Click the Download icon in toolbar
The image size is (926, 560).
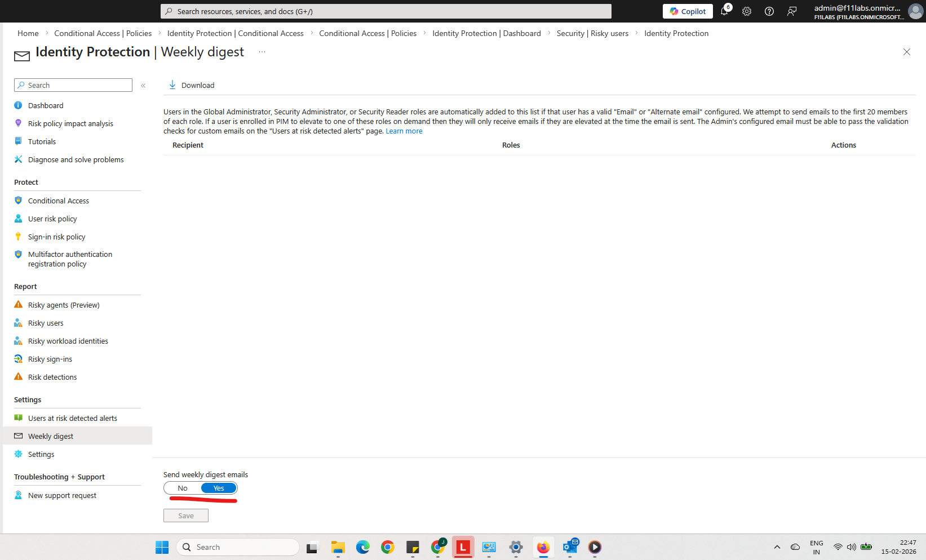(172, 85)
